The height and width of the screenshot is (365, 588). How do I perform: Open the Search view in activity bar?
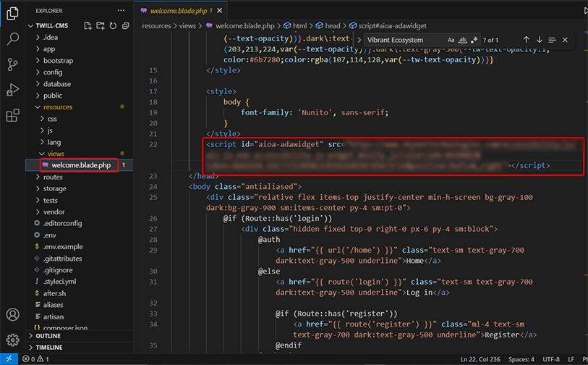click(x=12, y=38)
